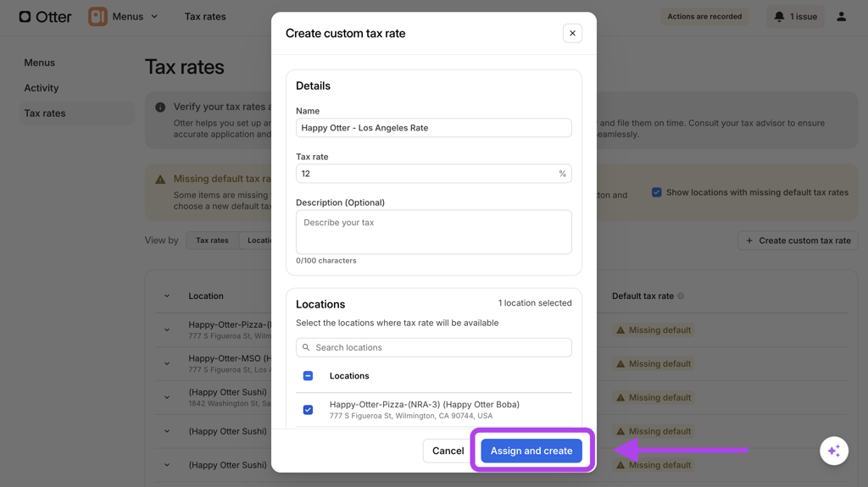This screenshot has height=487, width=868.
Task: Click the info icon beside Default tax rate
Action: [681, 296]
